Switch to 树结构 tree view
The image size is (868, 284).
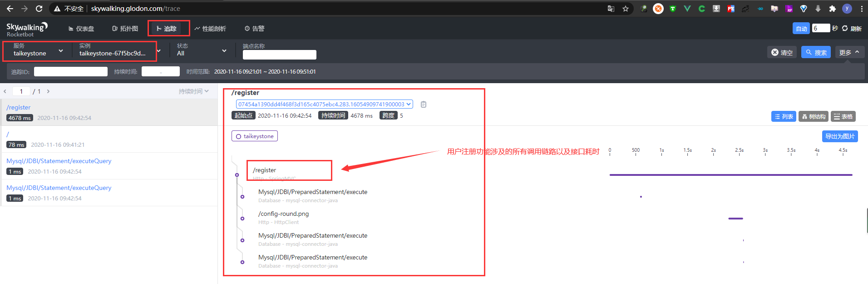pyautogui.click(x=813, y=116)
